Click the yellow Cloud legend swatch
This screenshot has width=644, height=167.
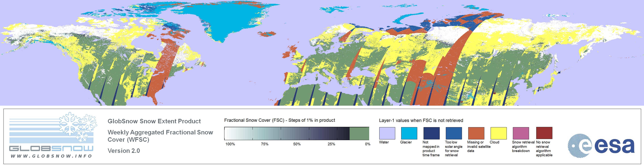[498, 133]
